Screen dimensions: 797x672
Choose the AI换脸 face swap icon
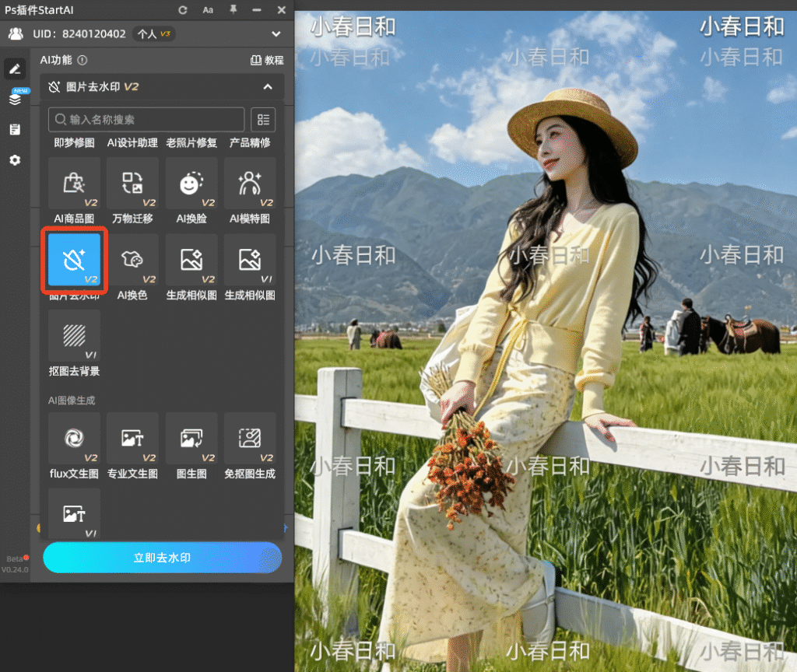[x=191, y=183]
